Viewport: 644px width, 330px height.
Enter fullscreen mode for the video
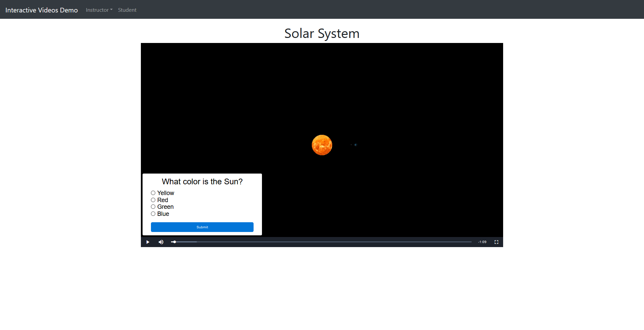point(496,242)
